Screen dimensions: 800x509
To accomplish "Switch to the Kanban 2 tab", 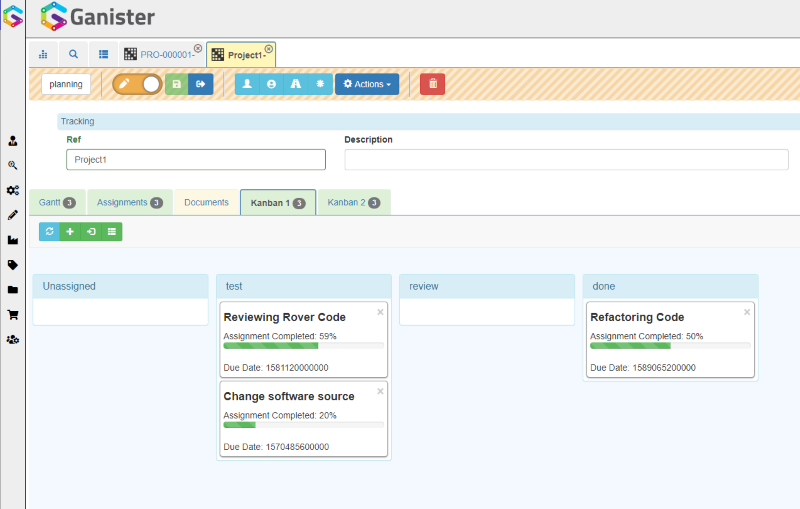I will click(354, 202).
